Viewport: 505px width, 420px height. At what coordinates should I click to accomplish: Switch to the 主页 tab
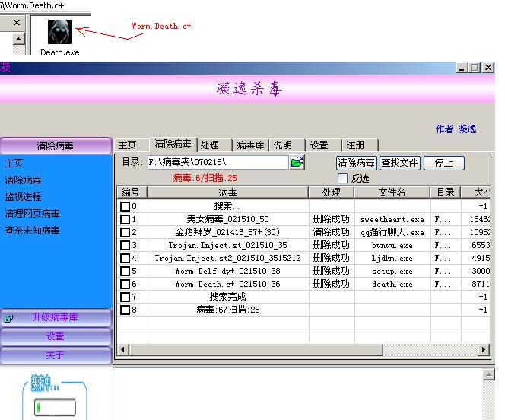(x=128, y=145)
